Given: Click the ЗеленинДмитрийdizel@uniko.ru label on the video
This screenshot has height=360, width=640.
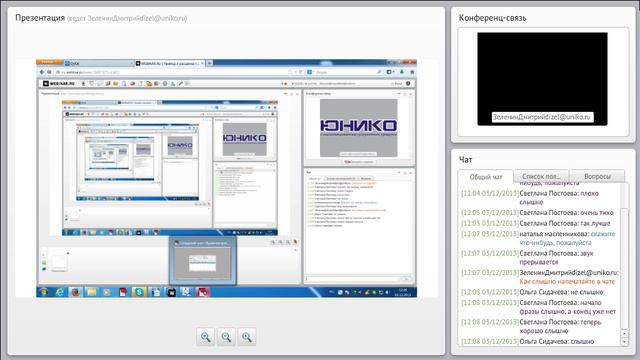Looking at the screenshot, I should (x=542, y=117).
